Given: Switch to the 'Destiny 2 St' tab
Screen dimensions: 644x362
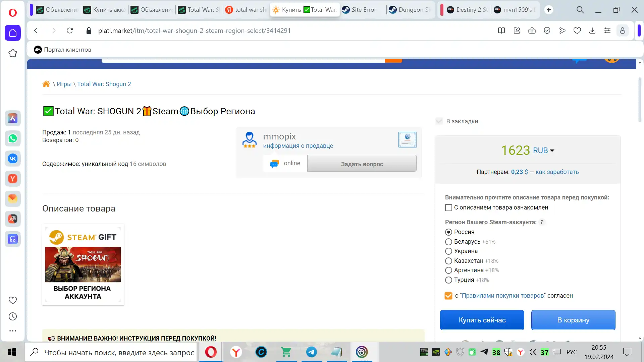Looking at the screenshot, I should [x=468, y=10].
